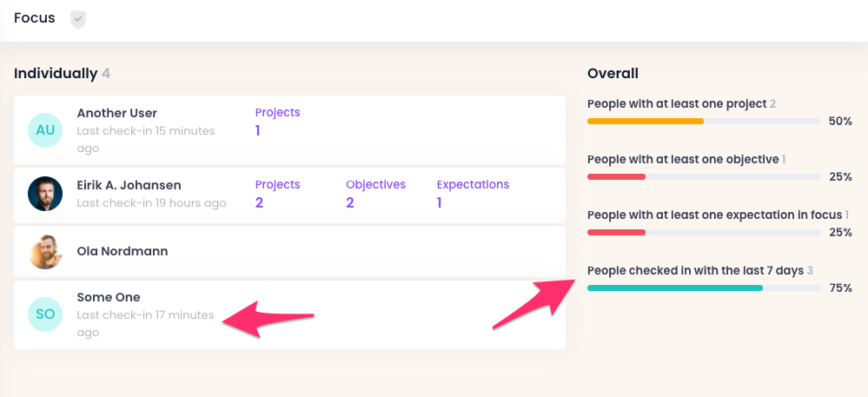Click the objective progress bar at 25%
This screenshot has width=868, height=397.
tap(704, 177)
